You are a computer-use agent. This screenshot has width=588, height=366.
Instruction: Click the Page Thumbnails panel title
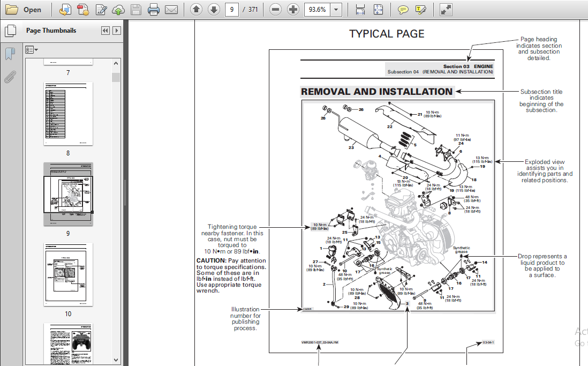click(51, 31)
